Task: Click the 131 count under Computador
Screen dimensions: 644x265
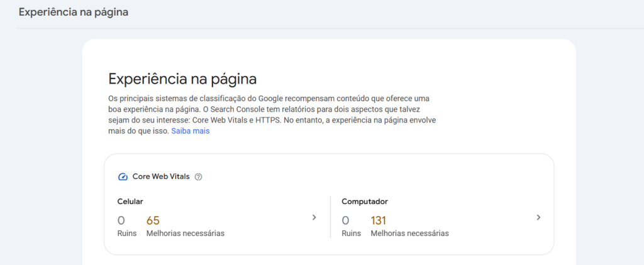Action: (x=378, y=220)
